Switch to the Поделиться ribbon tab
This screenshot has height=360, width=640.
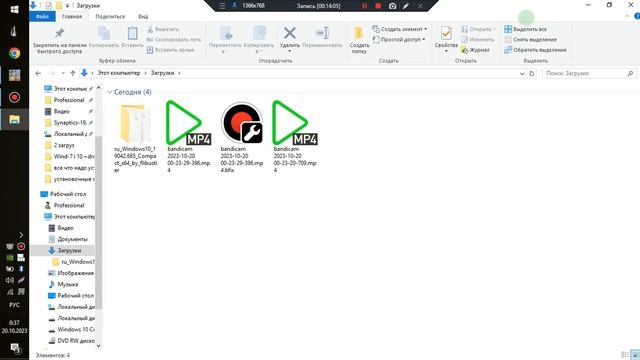(110, 17)
